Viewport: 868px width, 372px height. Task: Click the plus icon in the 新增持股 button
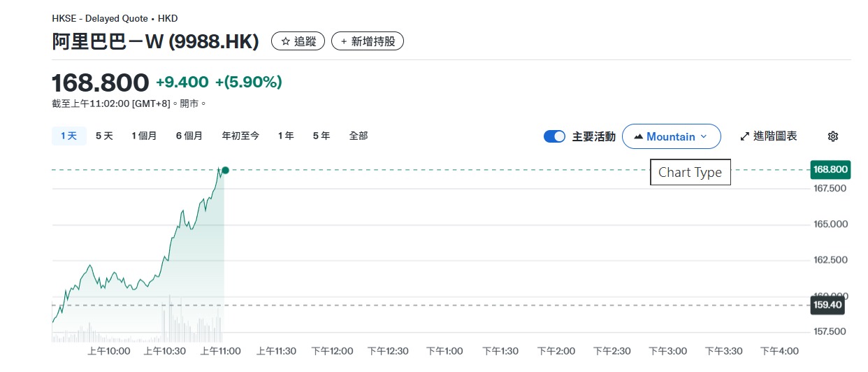[x=344, y=41]
